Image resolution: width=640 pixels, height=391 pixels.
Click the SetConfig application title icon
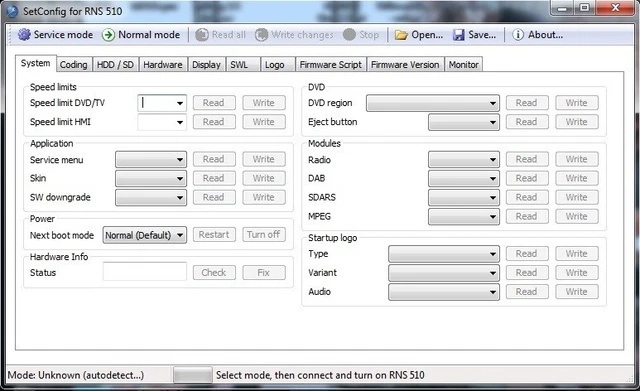[x=12, y=11]
